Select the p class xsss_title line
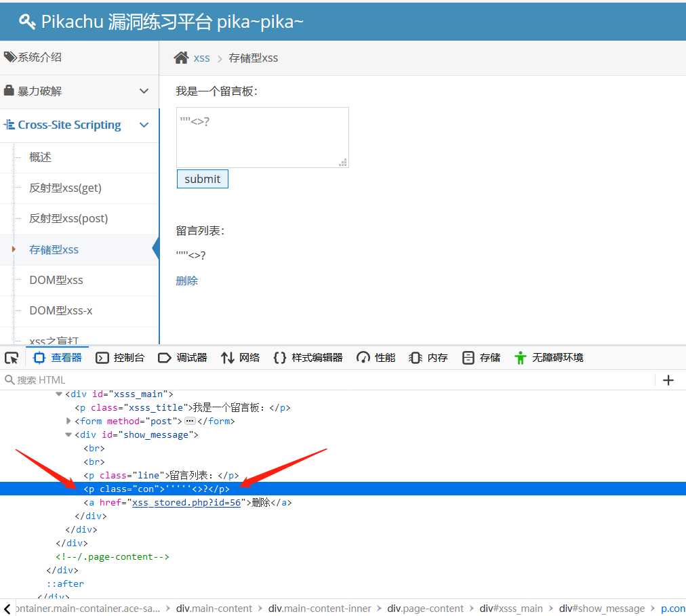The height and width of the screenshot is (616, 686). click(182, 408)
